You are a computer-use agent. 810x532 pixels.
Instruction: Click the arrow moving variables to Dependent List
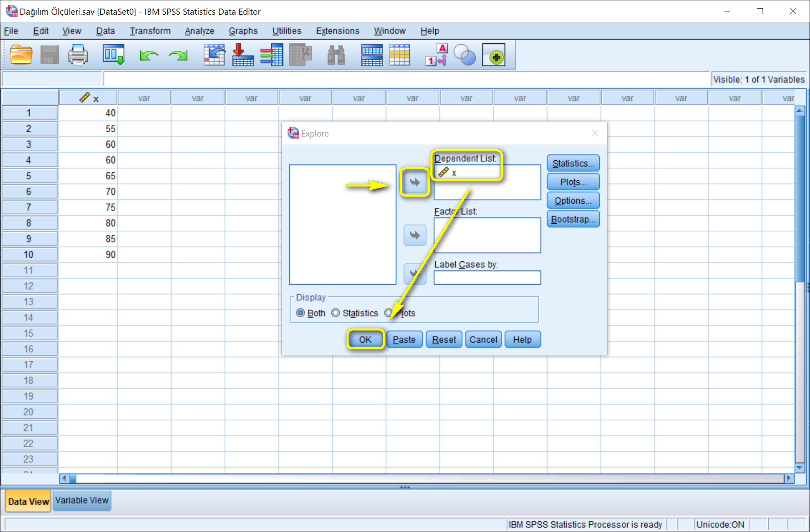414,182
